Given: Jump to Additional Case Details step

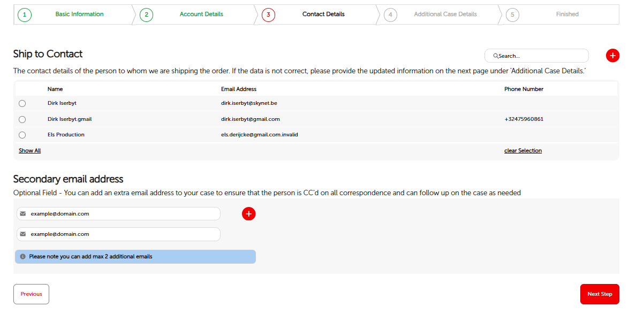Looking at the screenshot, I should click(445, 14).
